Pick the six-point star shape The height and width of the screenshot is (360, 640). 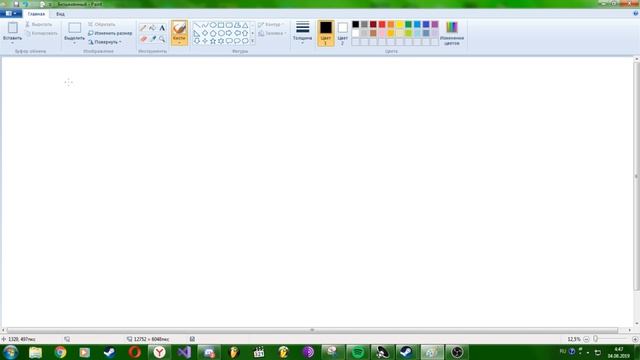[x=221, y=41]
